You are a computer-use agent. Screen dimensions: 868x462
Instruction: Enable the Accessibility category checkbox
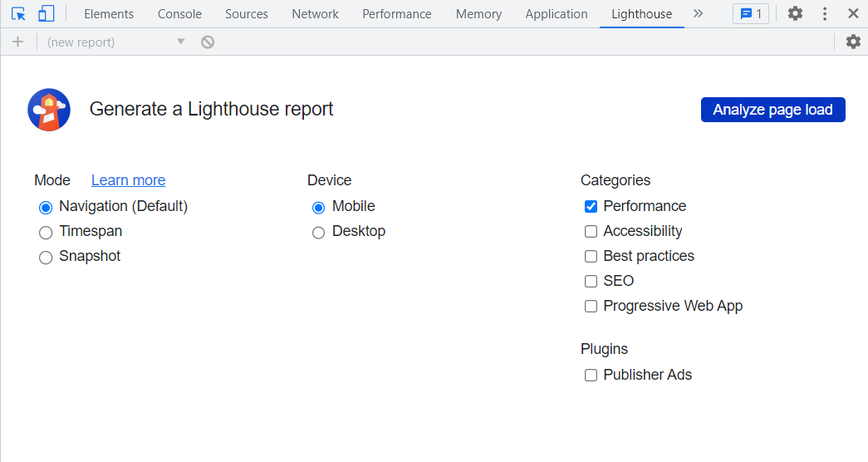pyautogui.click(x=591, y=232)
